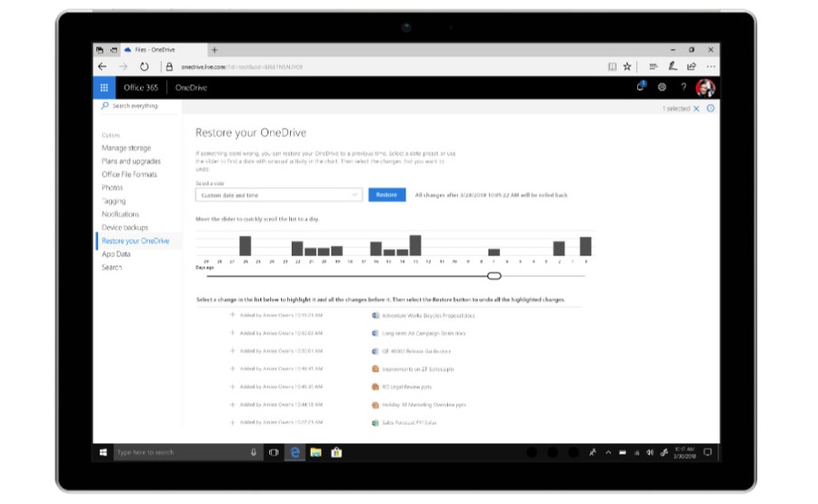Show hidden tray icons with the chevron
Viewport: 818px width, 504px height.
[x=608, y=452]
